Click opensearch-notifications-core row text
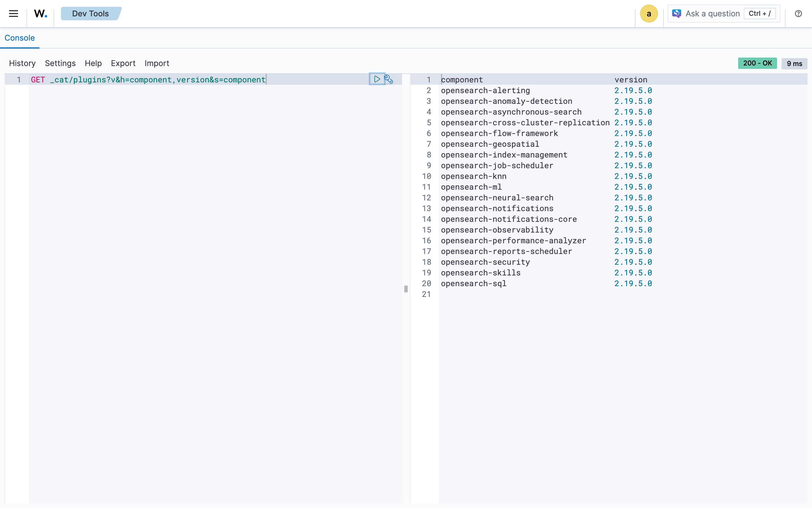 pos(509,219)
